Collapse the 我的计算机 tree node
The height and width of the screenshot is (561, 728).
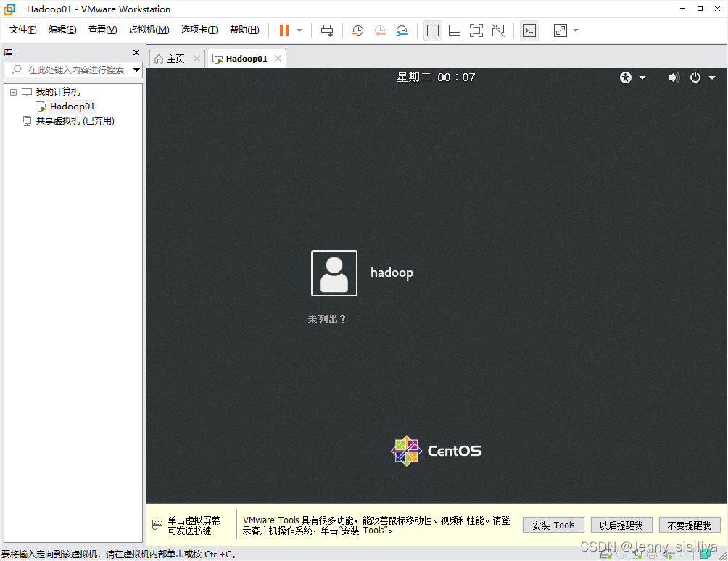coord(12,91)
